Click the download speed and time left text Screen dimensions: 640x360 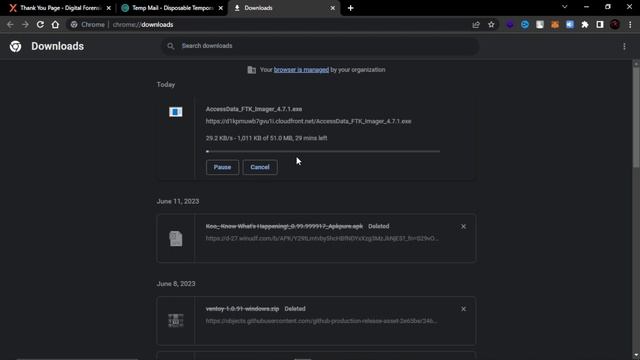tap(267, 138)
